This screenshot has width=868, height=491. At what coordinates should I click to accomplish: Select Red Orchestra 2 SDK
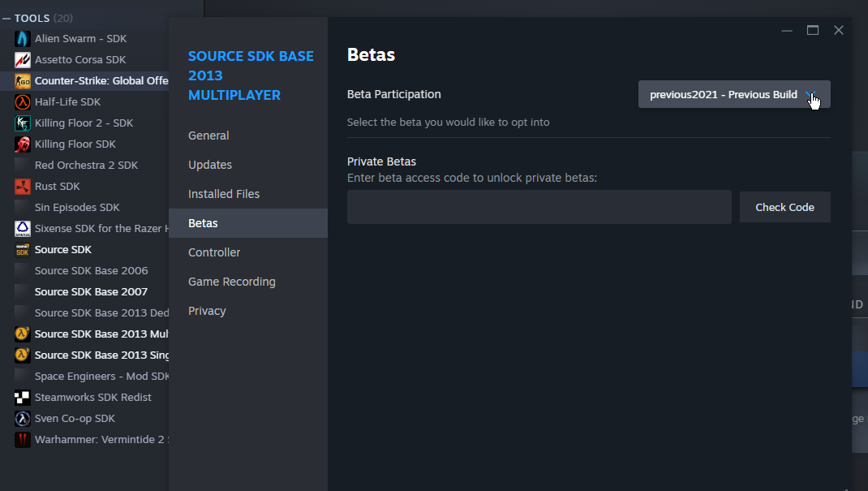pos(86,165)
